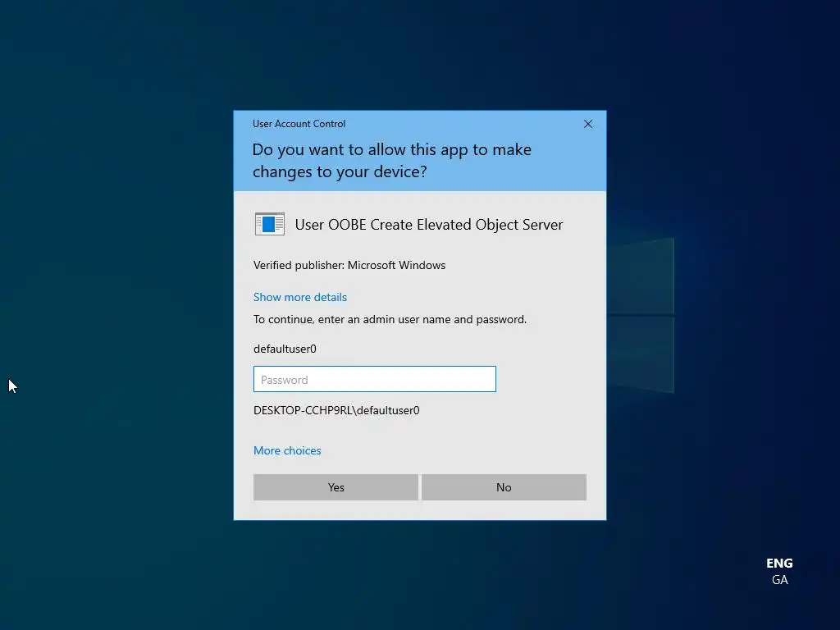
Task: Click User OOBE Create Elevated Object Server title
Action: pyautogui.click(x=428, y=225)
